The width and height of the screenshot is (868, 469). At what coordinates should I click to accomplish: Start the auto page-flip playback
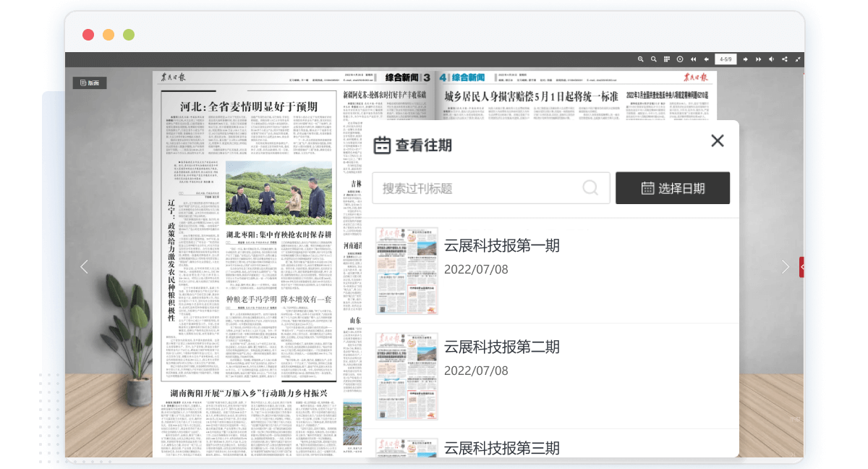click(680, 59)
